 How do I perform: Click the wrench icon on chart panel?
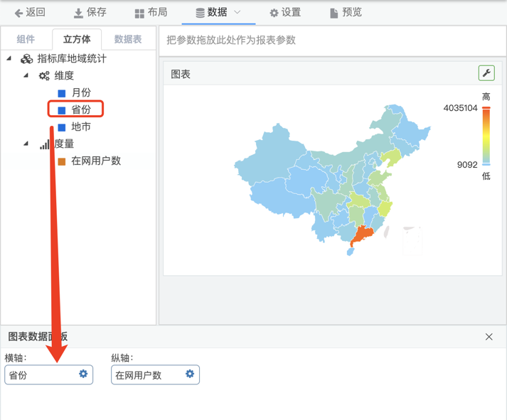tap(486, 73)
